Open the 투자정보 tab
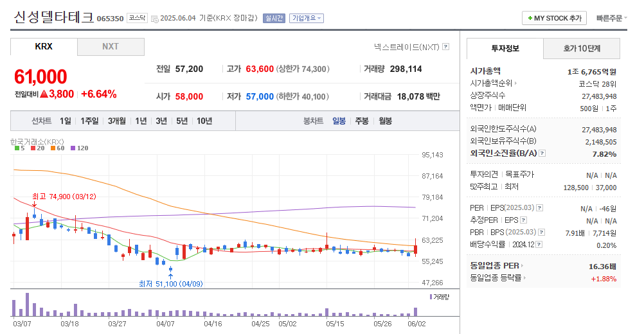The width and height of the screenshot is (644, 334). (505, 48)
